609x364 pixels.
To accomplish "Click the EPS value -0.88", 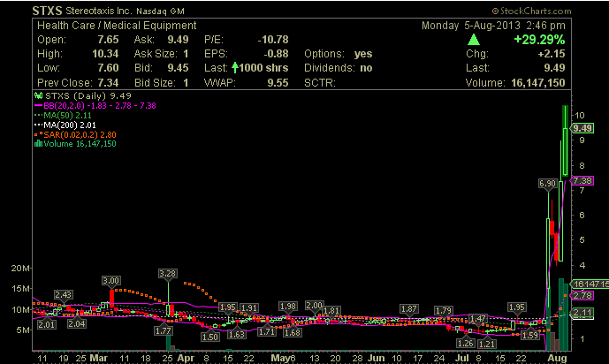I will click(276, 54).
